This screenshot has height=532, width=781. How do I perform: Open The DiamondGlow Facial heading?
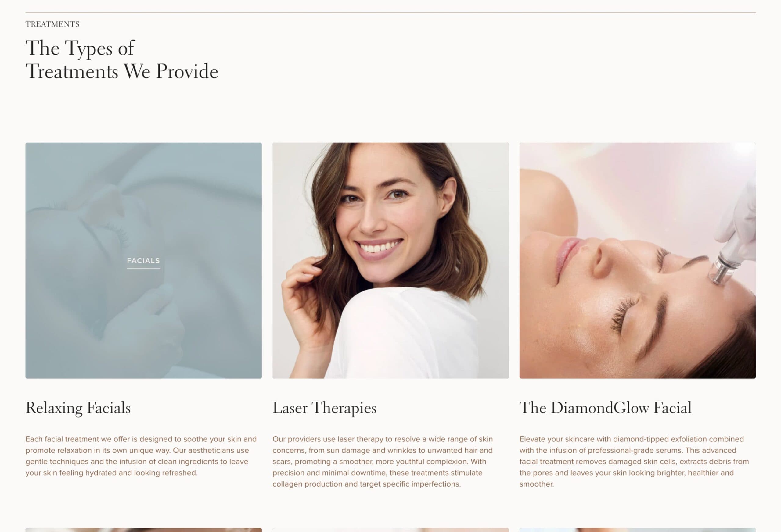[x=606, y=408]
